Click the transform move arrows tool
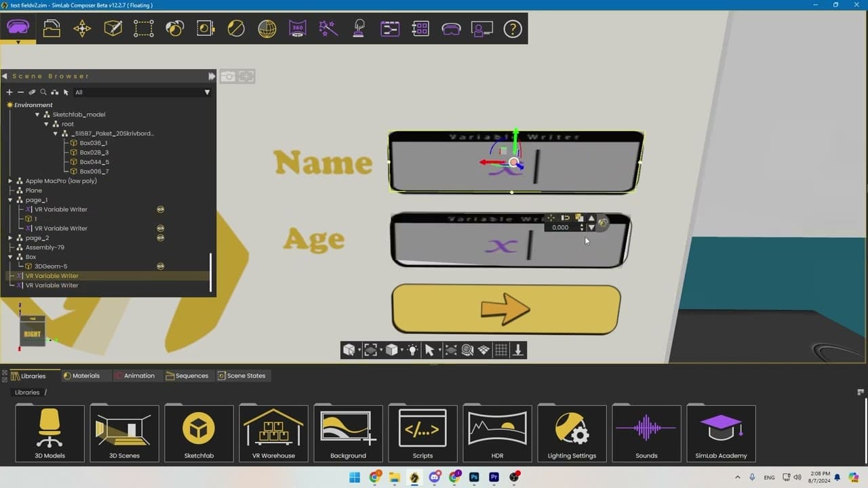 pos(82,28)
